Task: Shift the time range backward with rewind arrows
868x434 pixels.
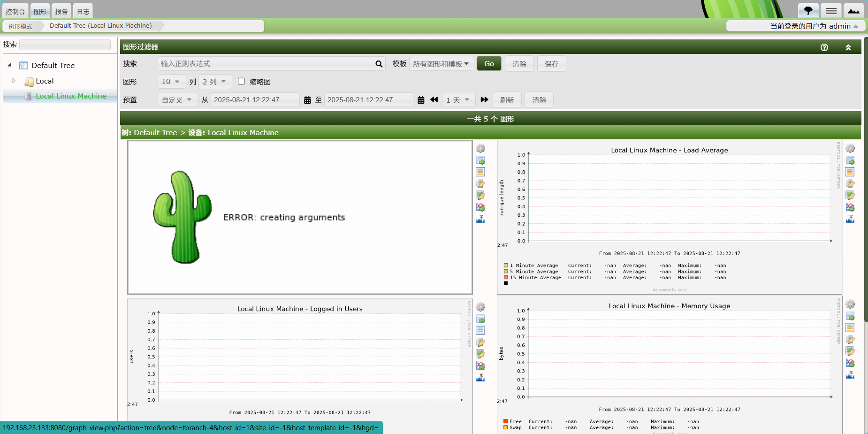Action: [434, 99]
